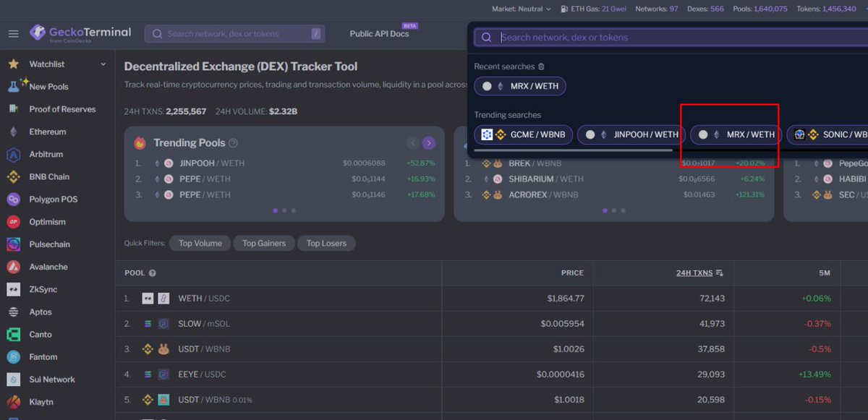Open the Public API Docs link

(379, 34)
